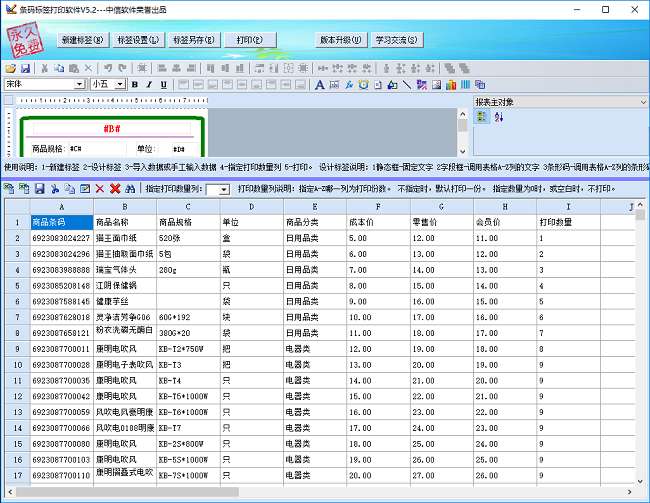Select column E header in data grid
Image resolution: width=650 pixels, height=503 pixels.
click(x=315, y=207)
